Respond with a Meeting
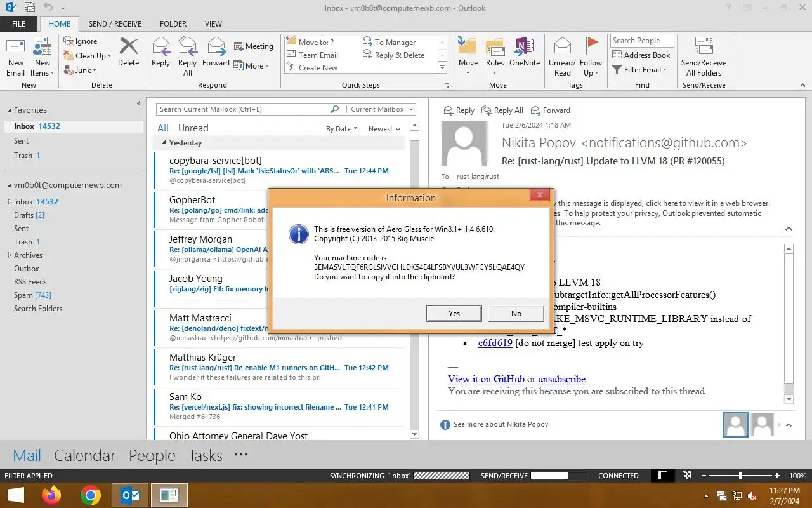Image resolution: width=812 pixels, height=508 pixels. 253,46
